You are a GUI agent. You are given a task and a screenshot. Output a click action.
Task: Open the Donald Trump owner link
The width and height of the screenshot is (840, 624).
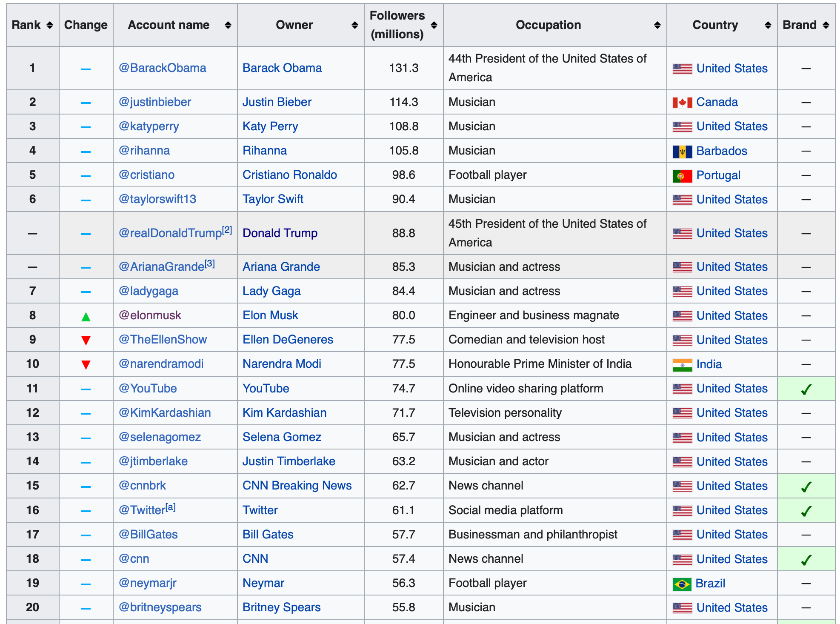[x=280, y=233]
